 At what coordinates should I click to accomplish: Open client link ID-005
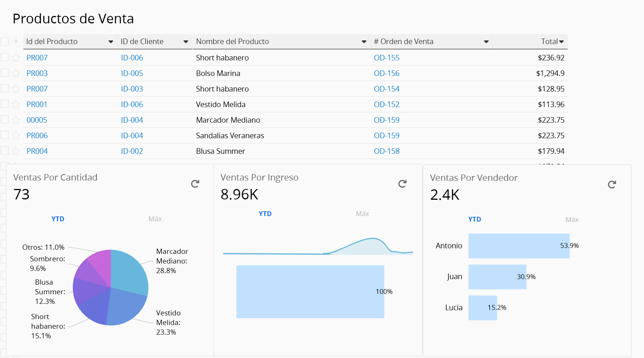(x=132, y=73)
